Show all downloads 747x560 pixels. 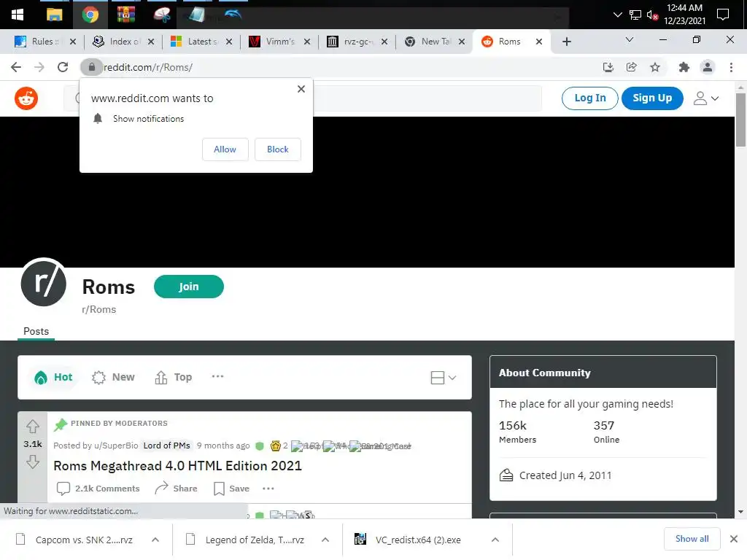692,539
